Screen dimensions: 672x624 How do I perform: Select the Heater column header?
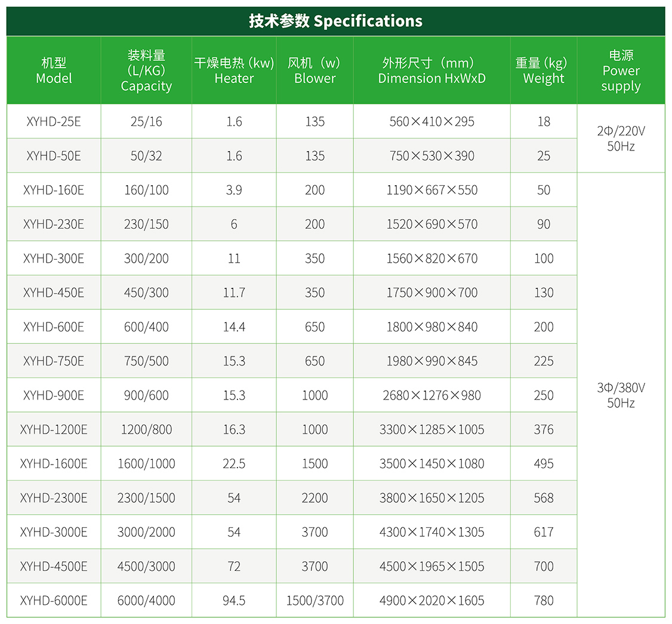[234, 70]
